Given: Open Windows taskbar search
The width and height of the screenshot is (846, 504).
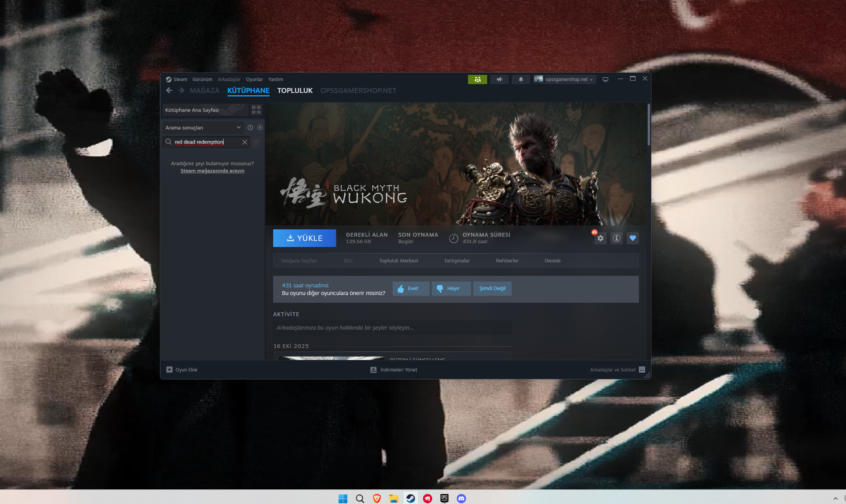Looking at the screenshot, I should [360, 498].
